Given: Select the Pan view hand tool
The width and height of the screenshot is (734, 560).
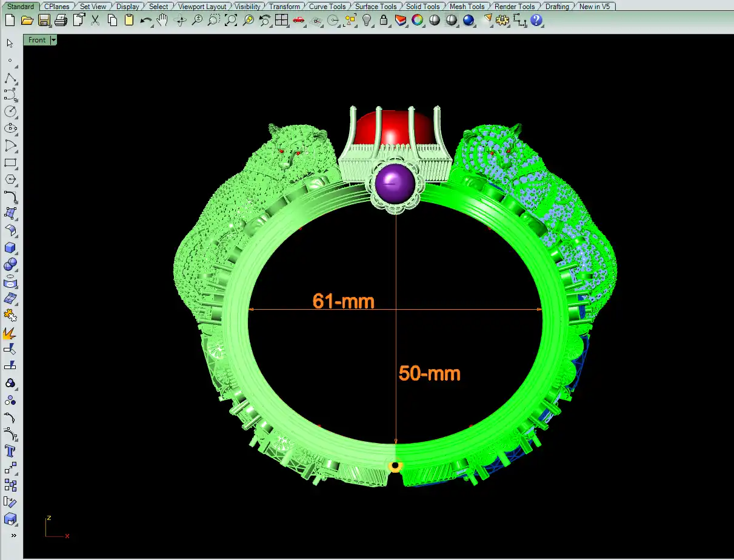Looking at the screenshot, I should tap(162, 20).
